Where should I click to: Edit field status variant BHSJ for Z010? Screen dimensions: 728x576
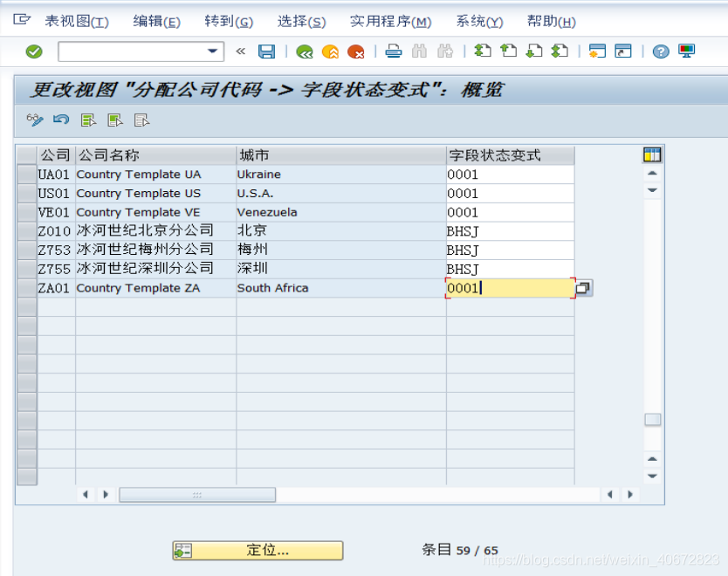click(x=511, y=231)
